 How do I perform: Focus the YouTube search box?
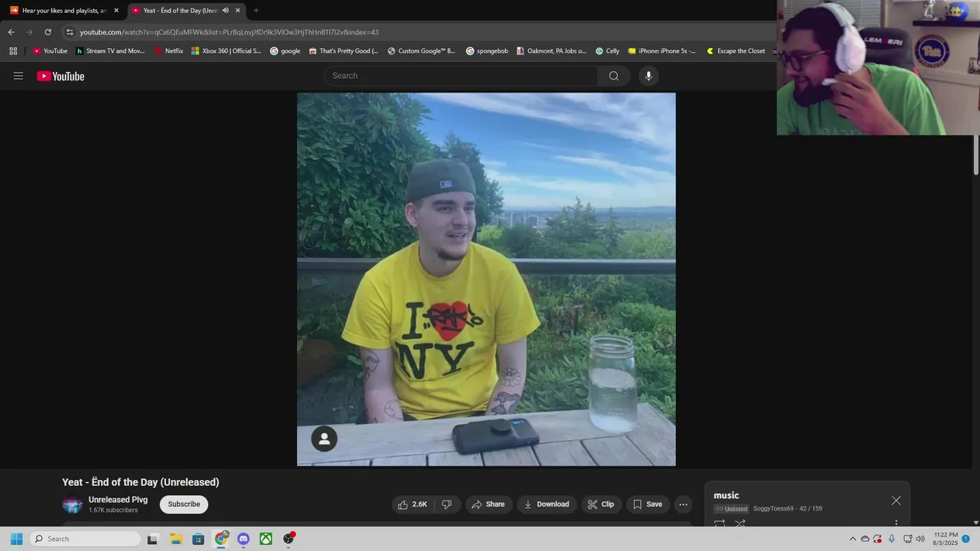[461, 76]
